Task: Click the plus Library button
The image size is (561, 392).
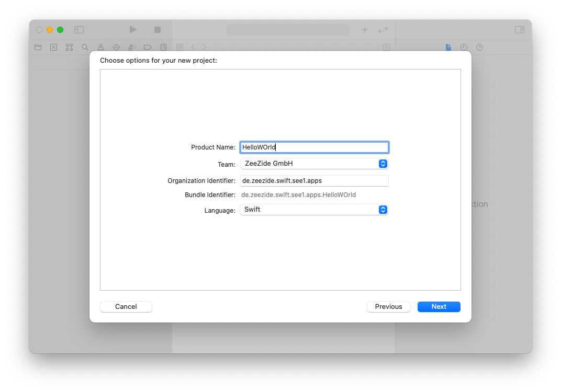Action: pyautogui.click(x=364, y=30)
